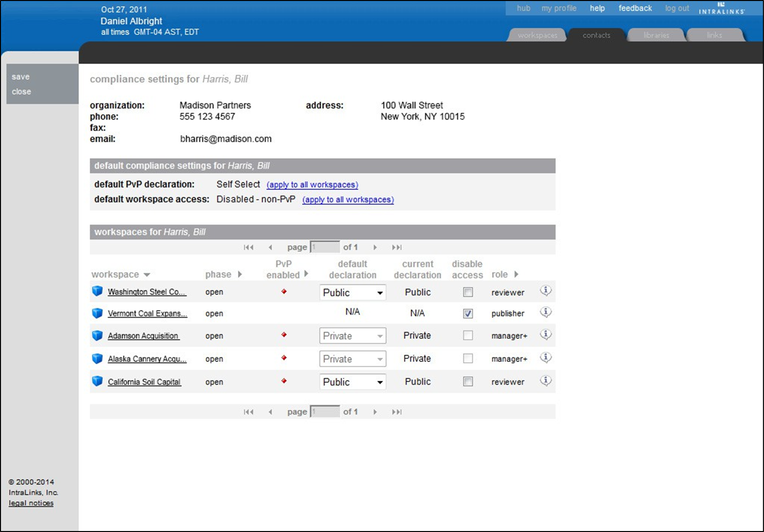Go to next page in bottom pager

375,412
